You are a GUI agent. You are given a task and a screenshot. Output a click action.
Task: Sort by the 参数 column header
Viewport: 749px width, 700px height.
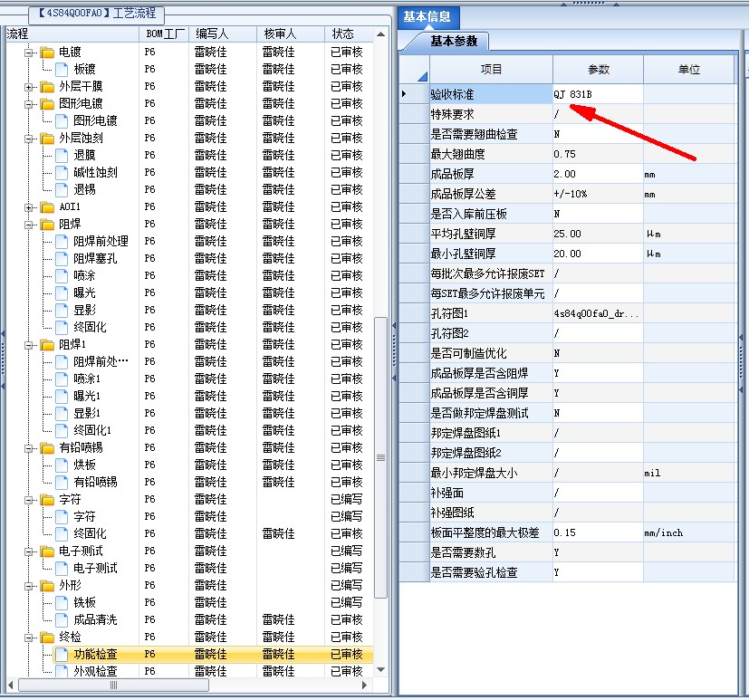click(598, 70)
